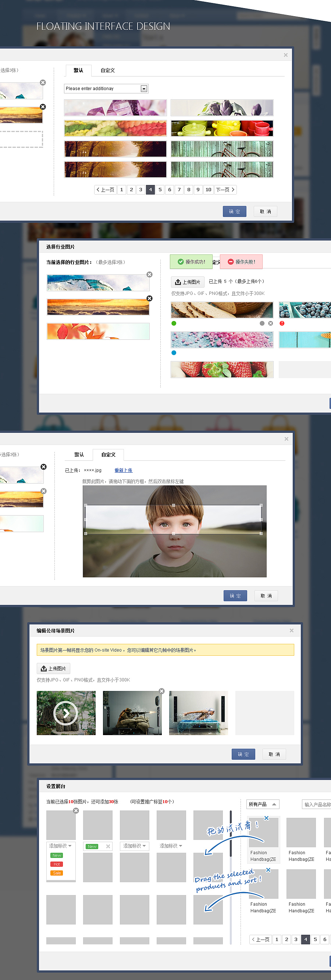Focus the 输入产品名称 search field

tap(317, 804)
